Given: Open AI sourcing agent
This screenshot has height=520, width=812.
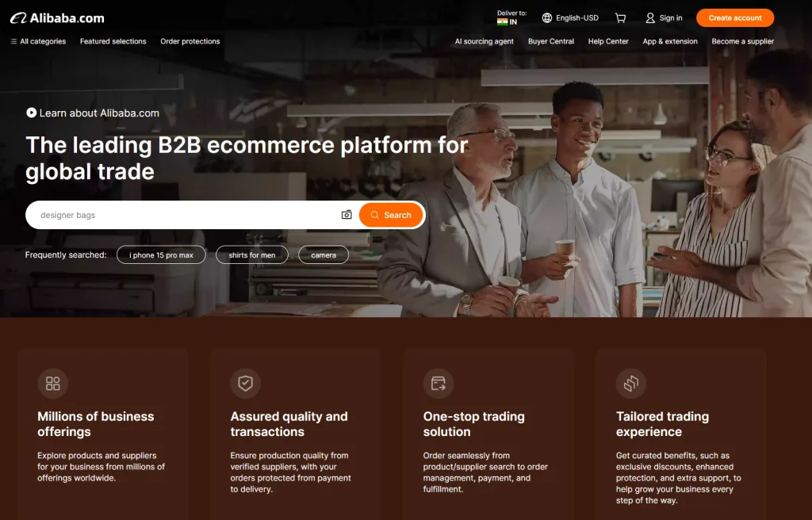Looking at the screenshot, I should [485, 41].
